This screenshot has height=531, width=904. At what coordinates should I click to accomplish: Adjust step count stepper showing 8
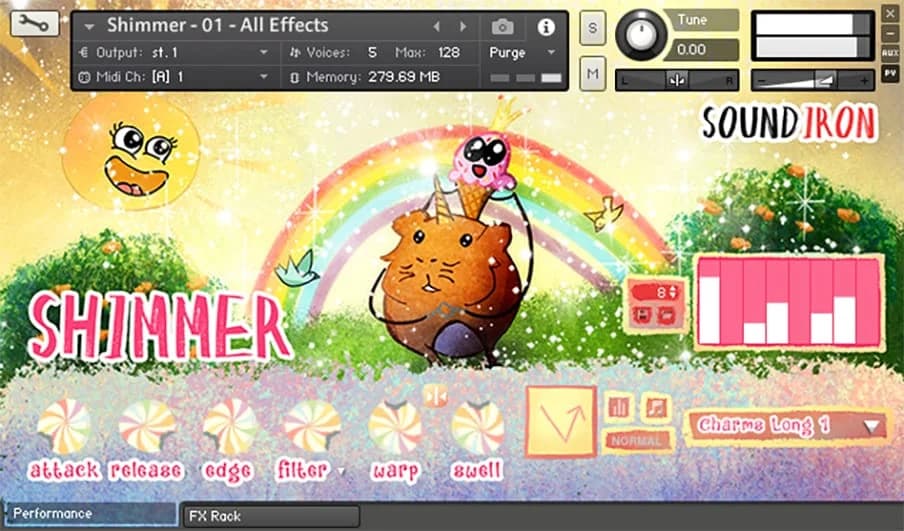[x=672, y=292]
